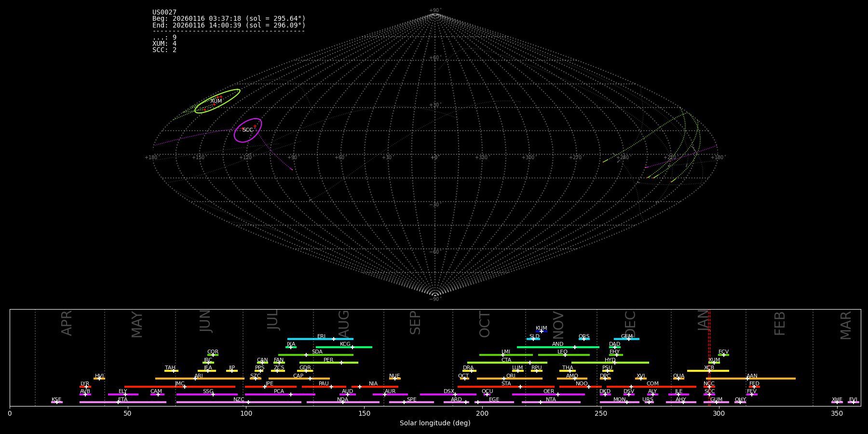Click the AUG month label
Image resolution: width=868 pixels, height=434 pixels.
point(344,323)
